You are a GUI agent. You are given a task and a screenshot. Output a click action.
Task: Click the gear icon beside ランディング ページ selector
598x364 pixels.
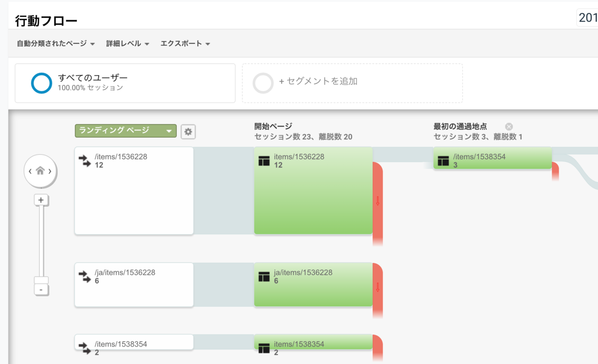[188, 130]
